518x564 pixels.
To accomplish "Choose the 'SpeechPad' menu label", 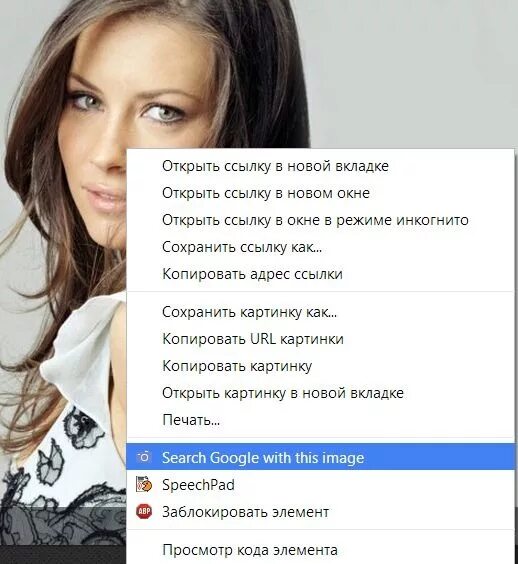I will click(x=198, y=485).
